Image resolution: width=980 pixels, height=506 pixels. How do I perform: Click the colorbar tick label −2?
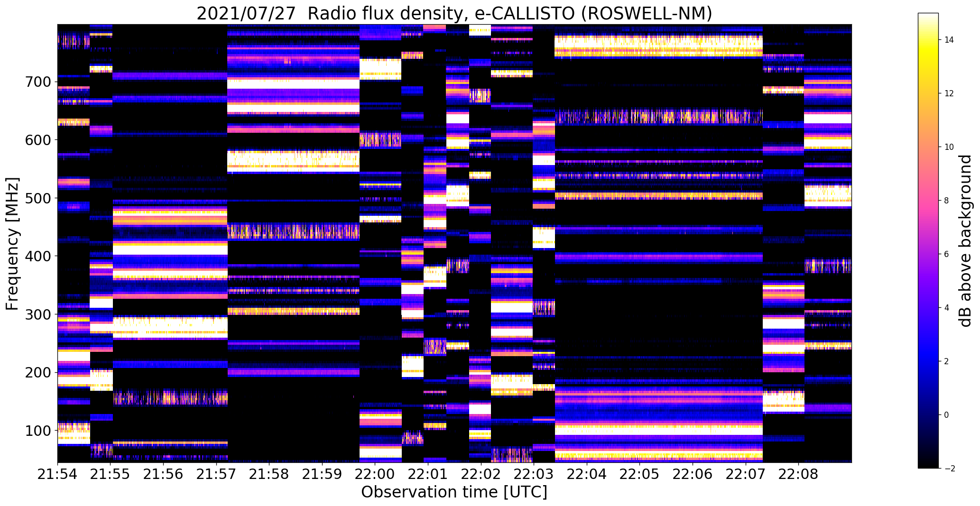[949, 469]
